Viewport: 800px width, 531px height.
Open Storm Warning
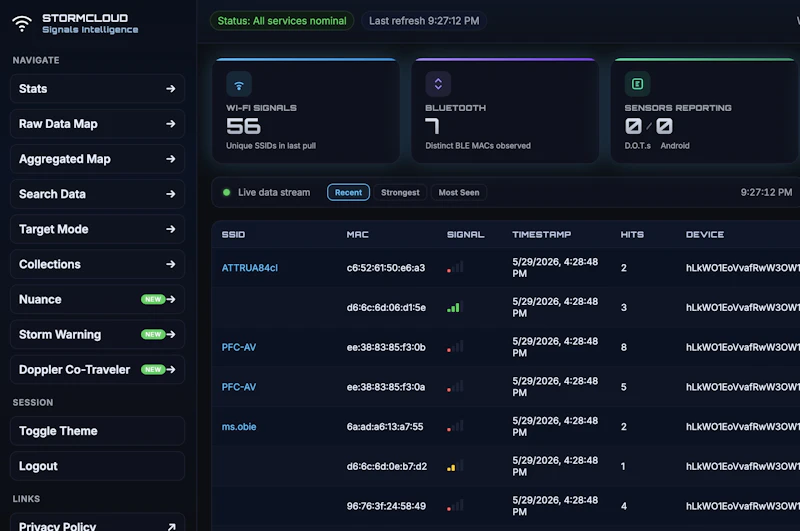97,335
